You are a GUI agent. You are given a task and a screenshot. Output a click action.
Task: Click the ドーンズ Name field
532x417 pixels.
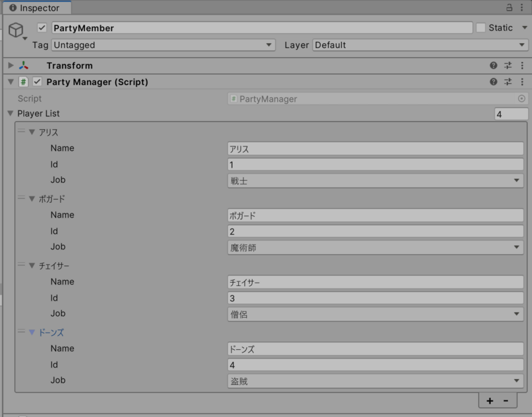coord(375,349)
